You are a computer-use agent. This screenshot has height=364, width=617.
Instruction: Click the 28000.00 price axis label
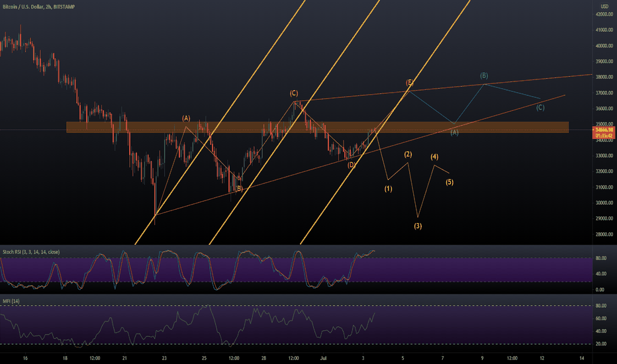click(604, 234)
